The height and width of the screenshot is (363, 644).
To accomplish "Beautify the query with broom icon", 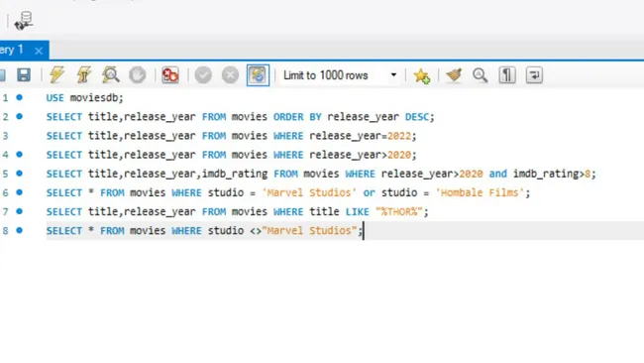I will pos(454,75).
